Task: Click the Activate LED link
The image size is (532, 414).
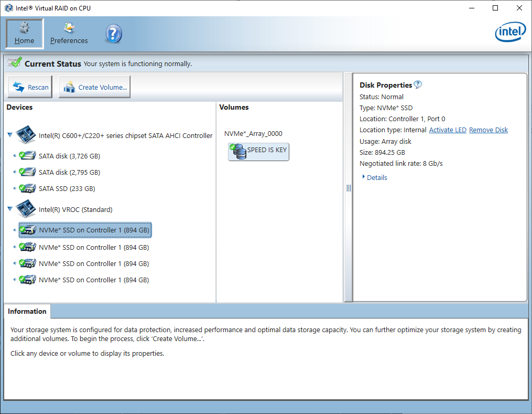Action: pyautogui.click(x=447, y=130)
